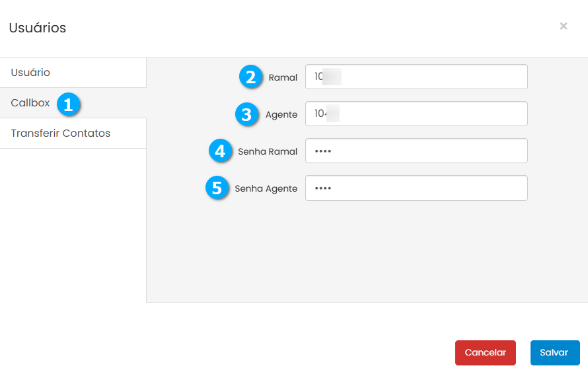Close the Usuários dialog with the X
Viewport: 588px width, 374px height.
point(564,26)
